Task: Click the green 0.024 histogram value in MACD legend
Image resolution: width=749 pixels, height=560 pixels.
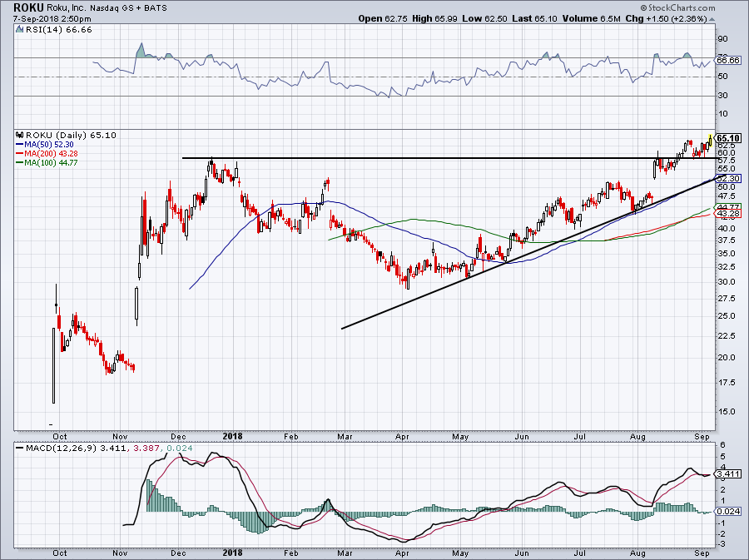Action: (x=179, y=448)
